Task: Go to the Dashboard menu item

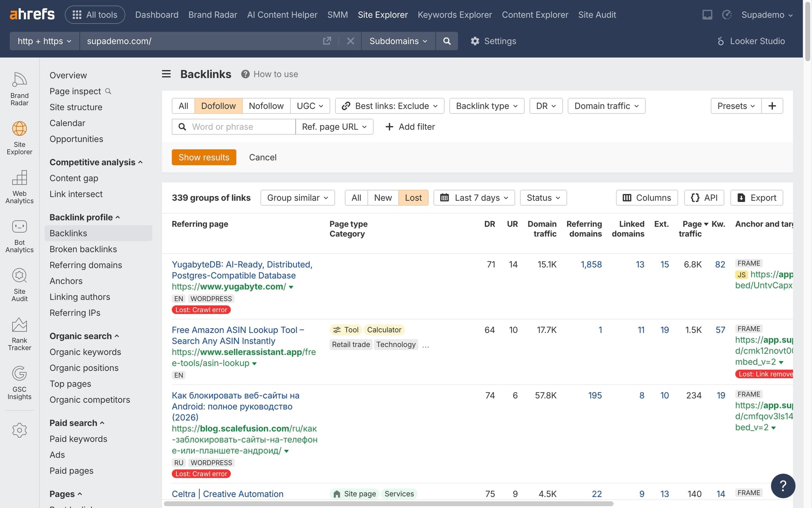Action: tap(156, 15)
